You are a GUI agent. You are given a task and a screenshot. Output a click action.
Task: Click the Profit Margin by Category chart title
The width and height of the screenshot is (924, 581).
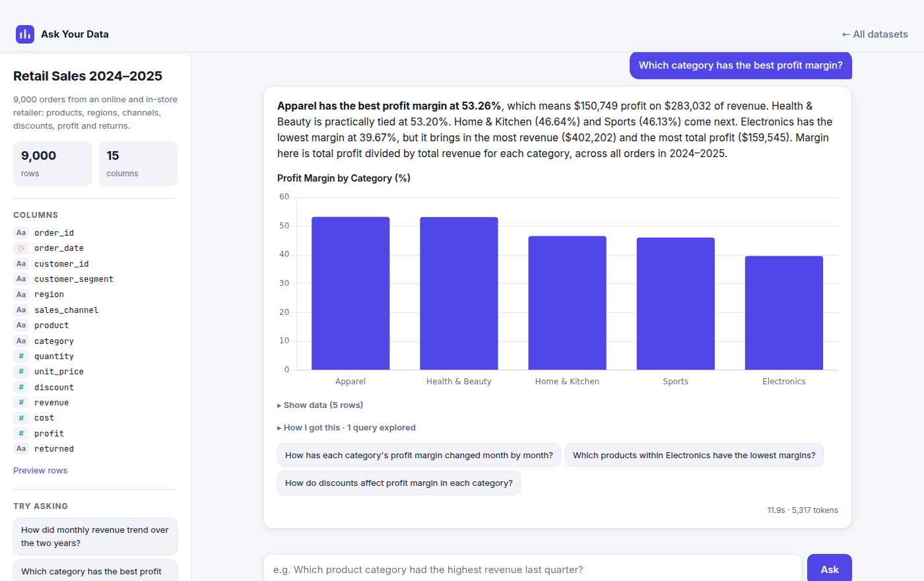(x=344, y=178)
